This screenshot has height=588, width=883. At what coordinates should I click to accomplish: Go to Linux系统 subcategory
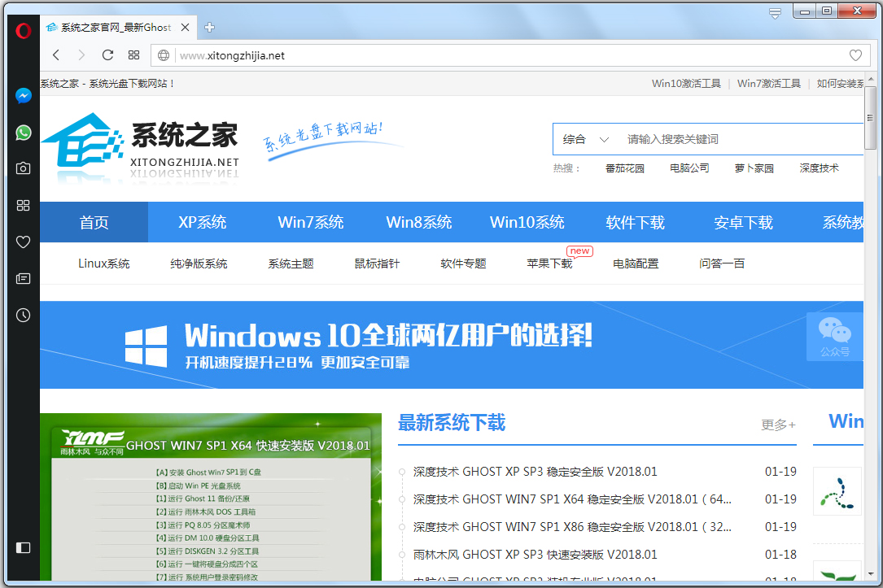(x=103, y=264)
